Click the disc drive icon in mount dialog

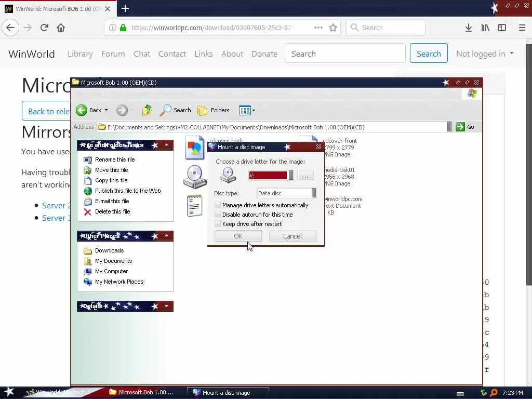click(228, 176)
